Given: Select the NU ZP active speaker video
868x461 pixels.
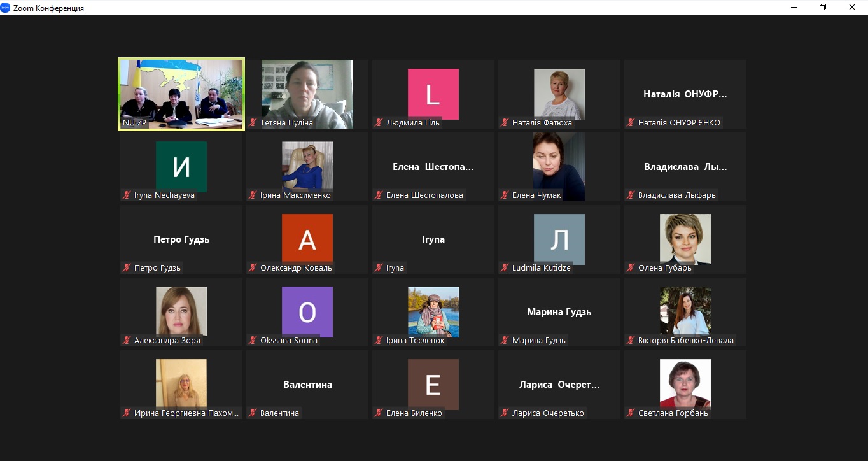Looking at the screenshot, I should click(x=181, y=94).
